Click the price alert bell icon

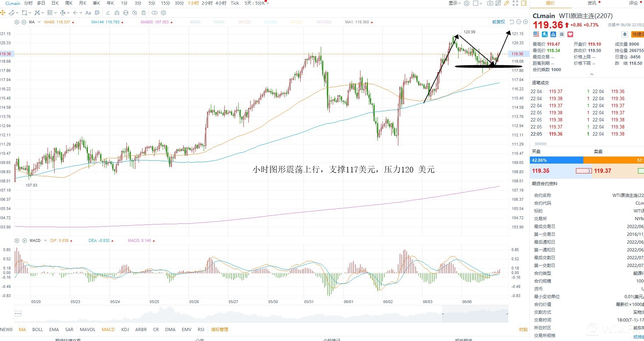(x=625, y=34)
